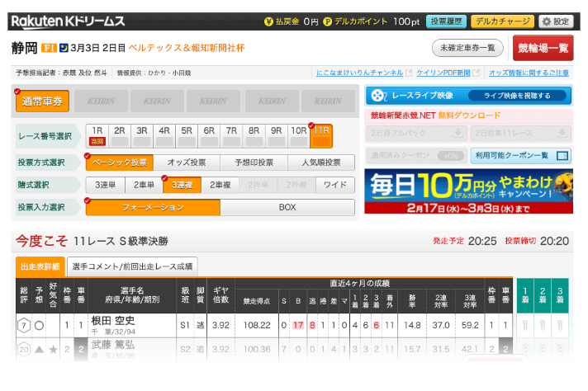Toggle 3着 checkbox for rider 1
Screen dimensions: 588x391
(x=560, y=326)
